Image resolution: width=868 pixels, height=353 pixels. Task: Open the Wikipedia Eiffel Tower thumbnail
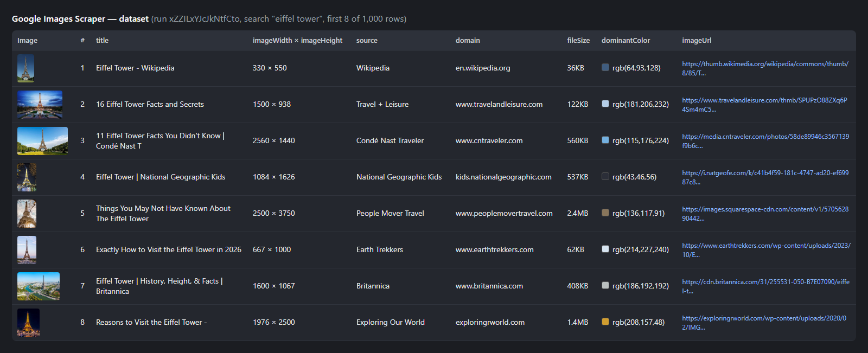(25, 68)
